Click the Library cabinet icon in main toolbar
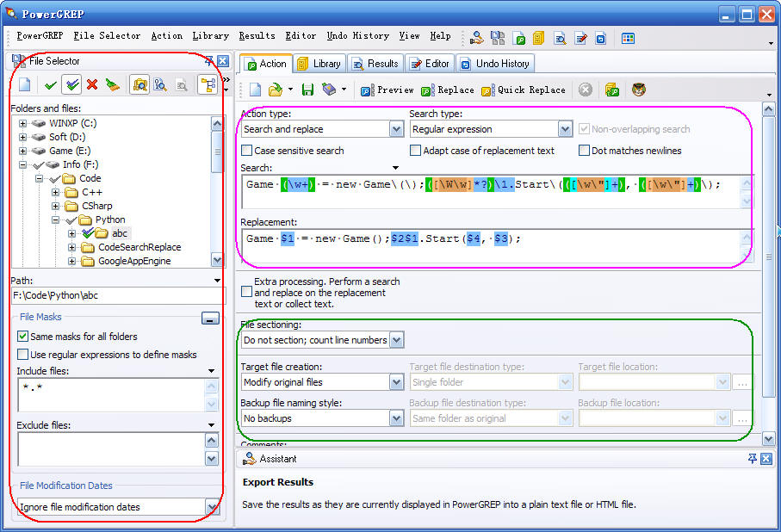The width and height of the screenshot is (781, 532). point(538,38)
